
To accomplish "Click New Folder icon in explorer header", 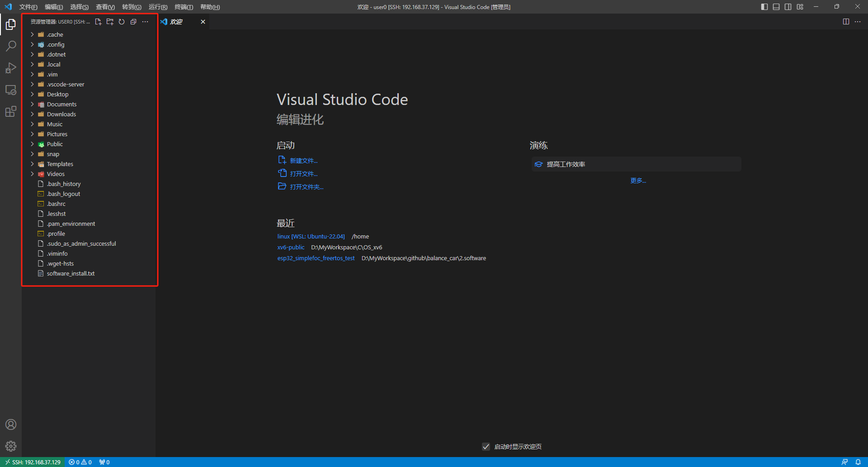I will pos(110,22).
